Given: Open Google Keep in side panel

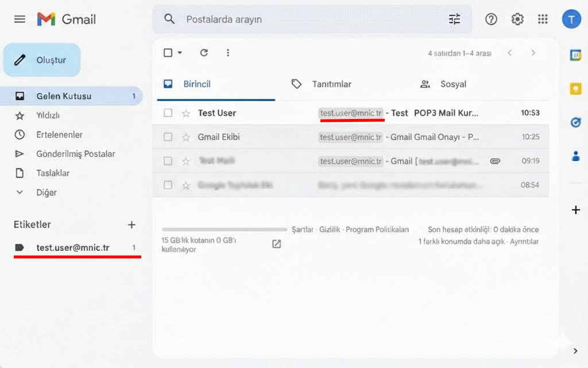Looking at the screenshot, I should 575,89.
